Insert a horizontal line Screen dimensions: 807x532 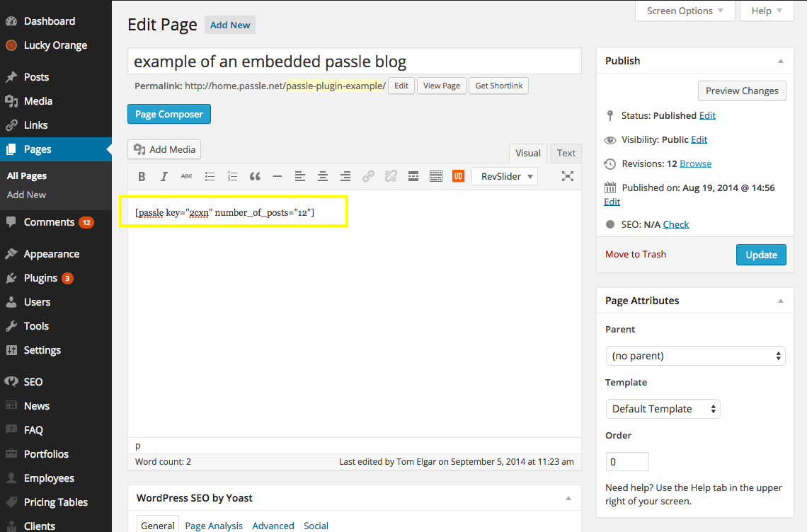pyautogui.click(x=277, y=176)
